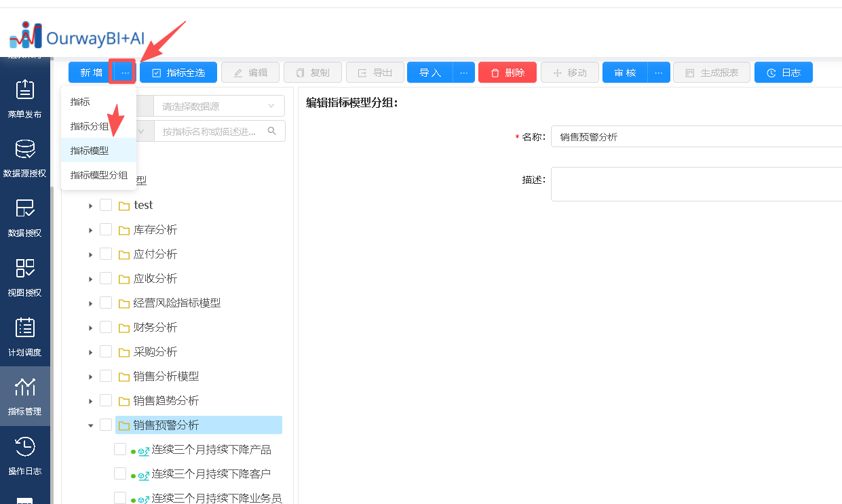Open 视图授权 sidebar icon
Image resolution: width=842 pixels, height=504 pixels.
[x=24, y=268]
